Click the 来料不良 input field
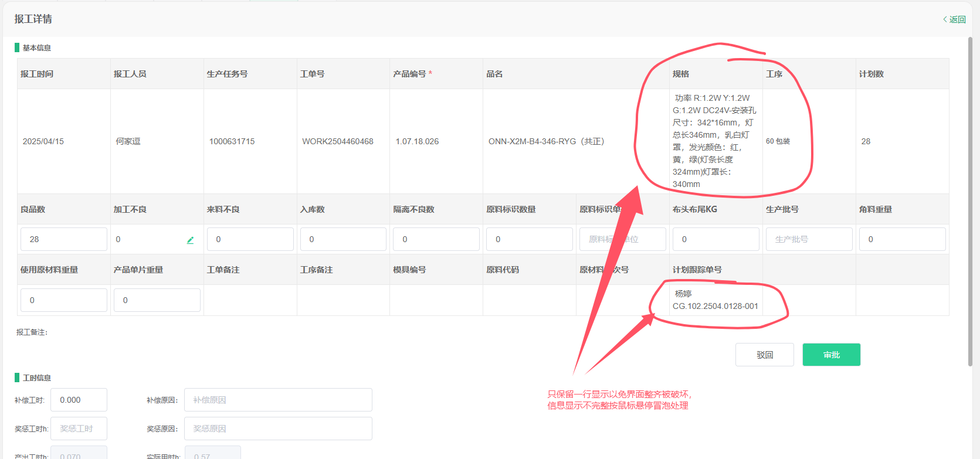The width and height of the screenshot is (980, 459). click(250, 239)
